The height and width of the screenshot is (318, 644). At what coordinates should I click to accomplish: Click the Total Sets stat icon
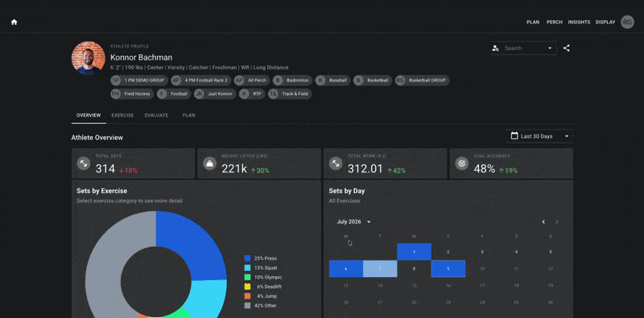tap(84, 163)
